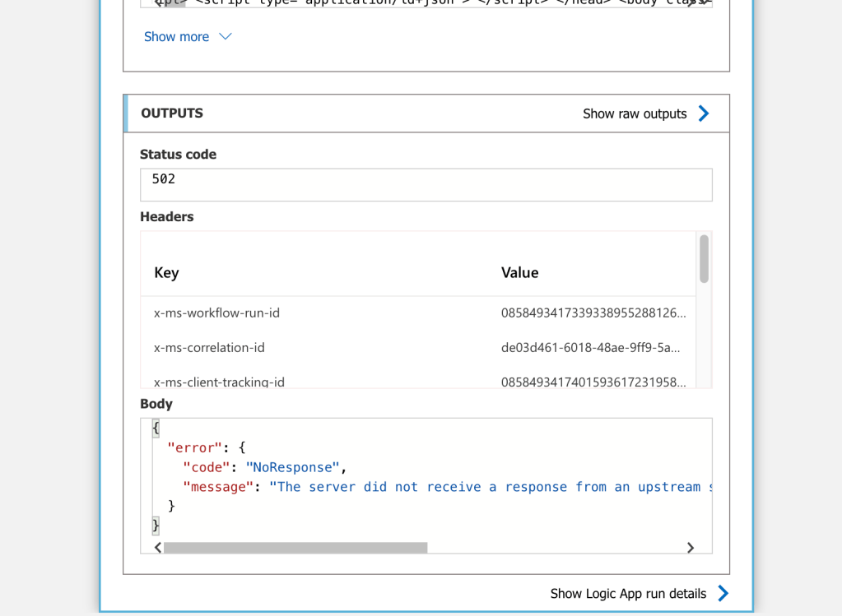Click the Body scroll left arrow
The width and height of the screenshot is (842, 616).
157,547
